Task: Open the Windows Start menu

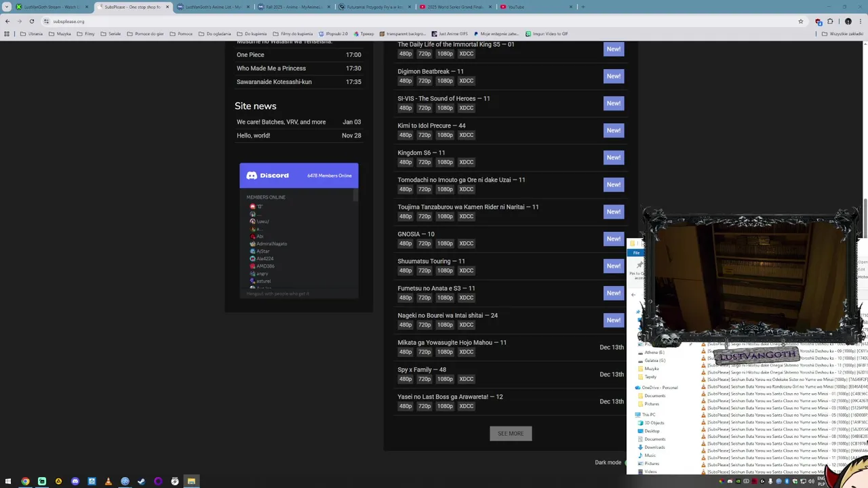Action: coord(7,481)
